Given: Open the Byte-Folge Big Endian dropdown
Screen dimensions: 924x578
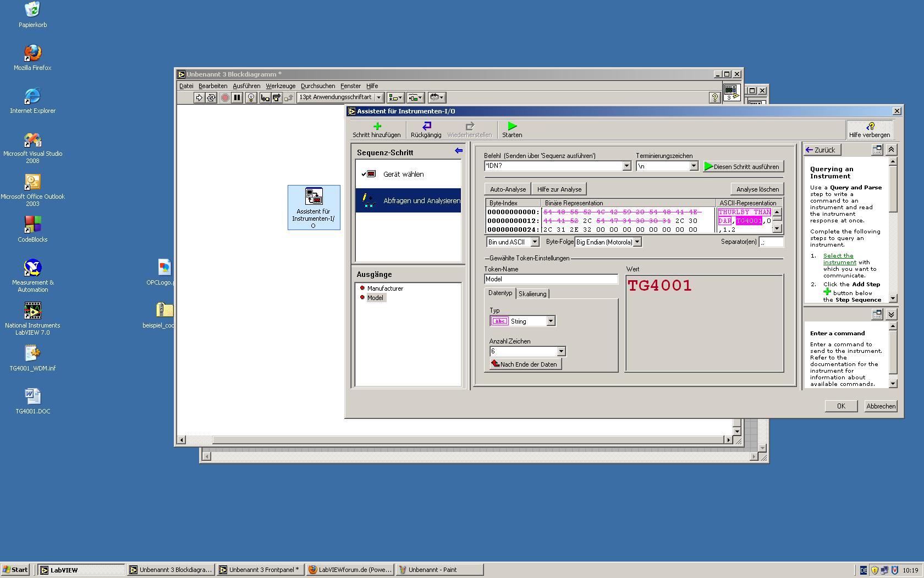Looking at the screenshot, I should (x=637, y=242).
